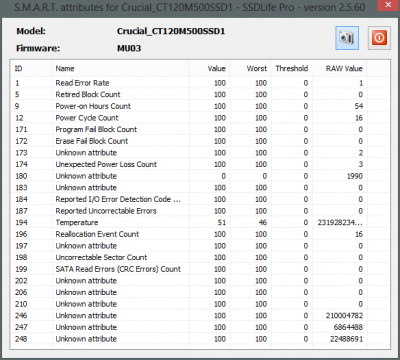Image resolution: width=400 pixels, height=360 pixels.
Task: Click the firmware version MU03
Action: coord(129,48)
